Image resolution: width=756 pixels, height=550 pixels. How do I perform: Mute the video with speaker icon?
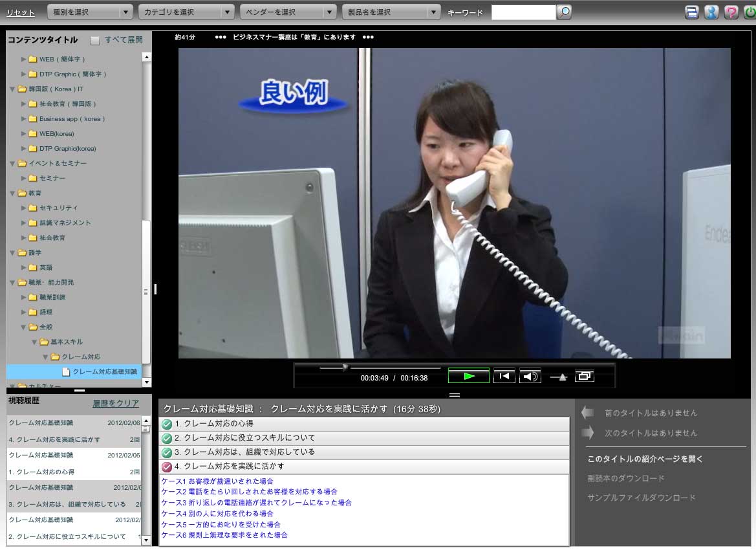click(530, 377)
